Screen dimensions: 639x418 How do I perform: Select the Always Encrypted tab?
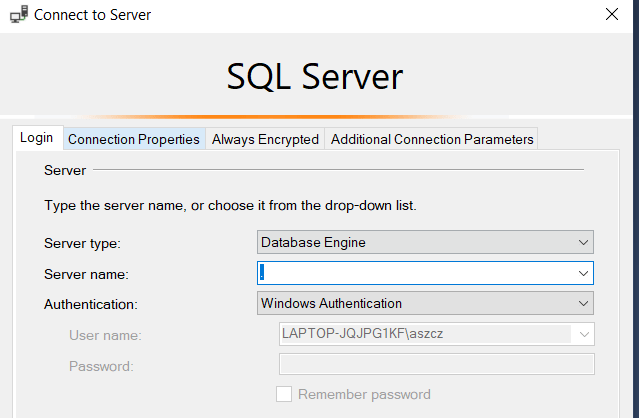(265, 139)
